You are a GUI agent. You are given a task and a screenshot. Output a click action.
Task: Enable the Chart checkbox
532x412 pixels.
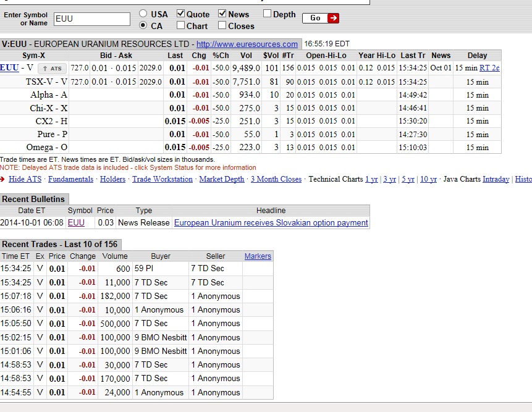pyautogui.click(x=181, y=25)
